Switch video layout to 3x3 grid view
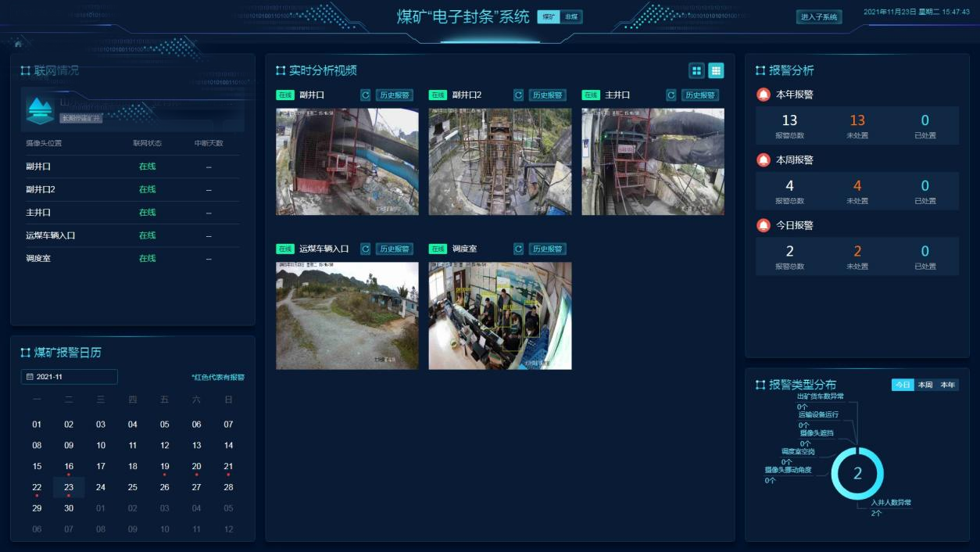The image size is (980, 552). (x=716, y=71)
